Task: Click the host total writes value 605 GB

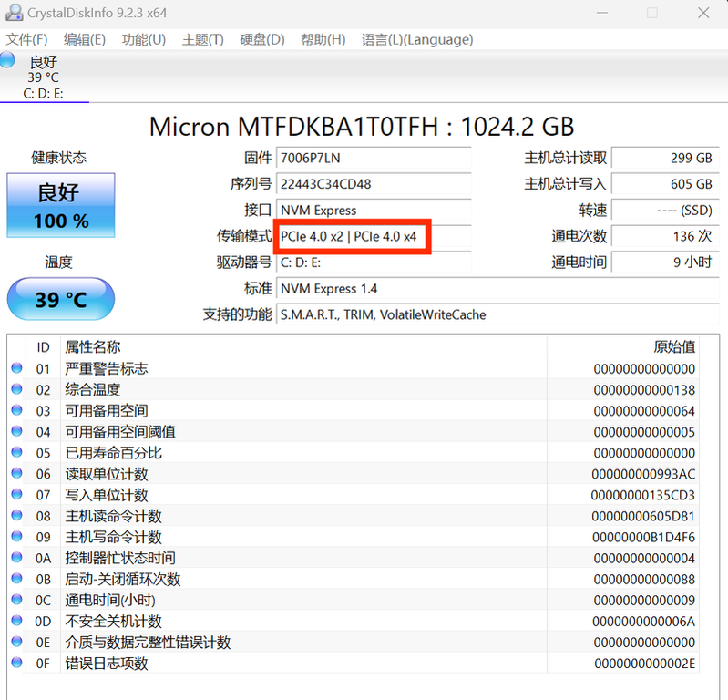Action: (665, 184)
